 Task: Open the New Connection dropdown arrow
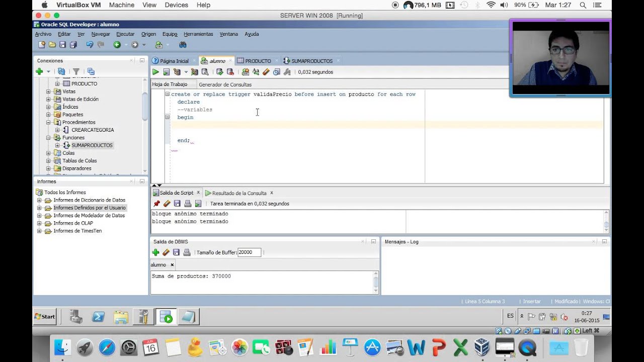(48, 71)
